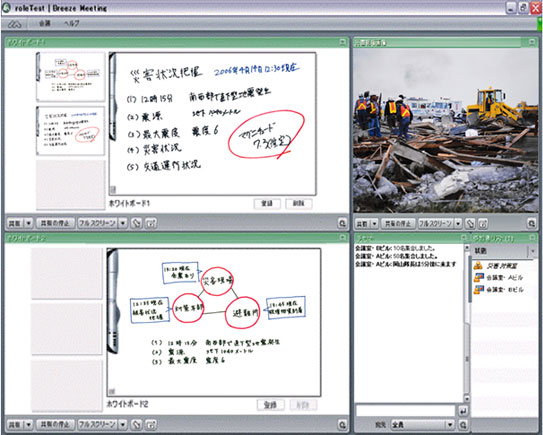The image size is (543, 435).
Task: Maximize the chat pod via its header icon
Action: pos(464,238)
